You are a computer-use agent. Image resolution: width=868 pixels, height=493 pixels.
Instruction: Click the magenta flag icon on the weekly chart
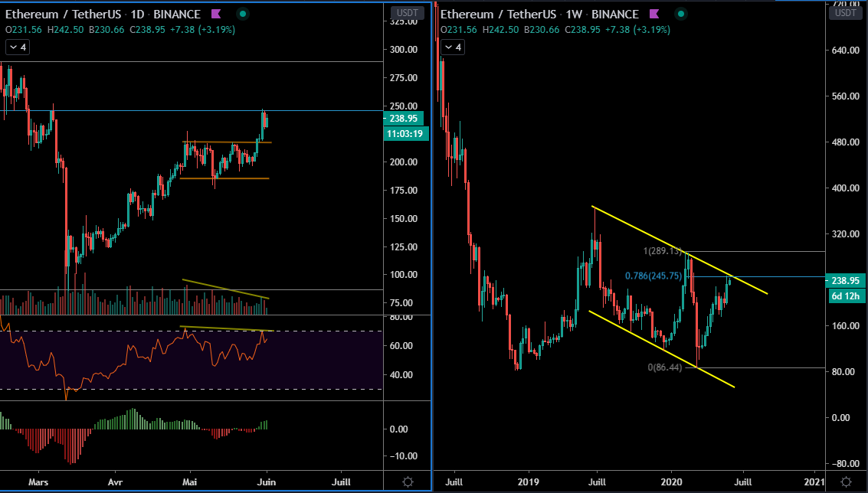pyautogui.click(x=653, y=14)
